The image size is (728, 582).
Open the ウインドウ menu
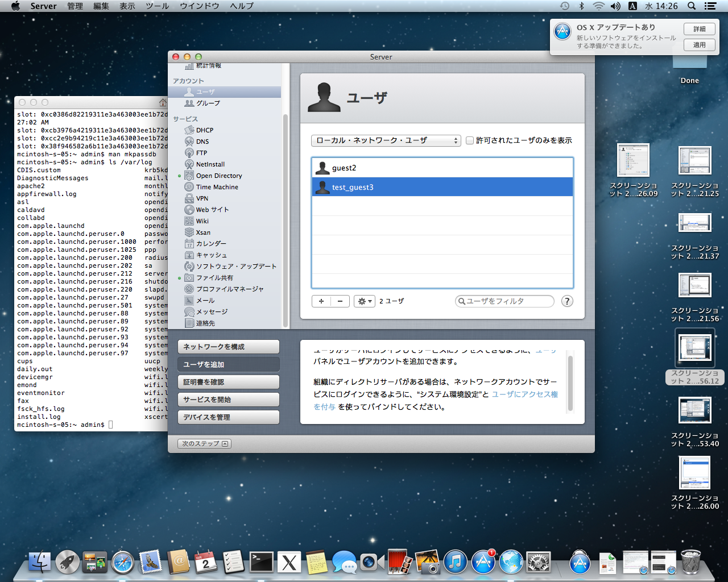(x=200, y=6)
